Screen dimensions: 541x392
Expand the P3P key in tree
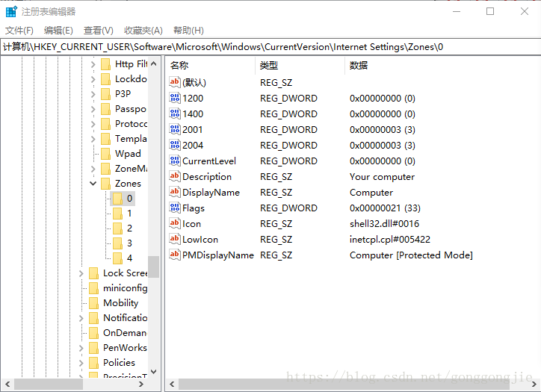pyautogui.click(x=93, y=94)
